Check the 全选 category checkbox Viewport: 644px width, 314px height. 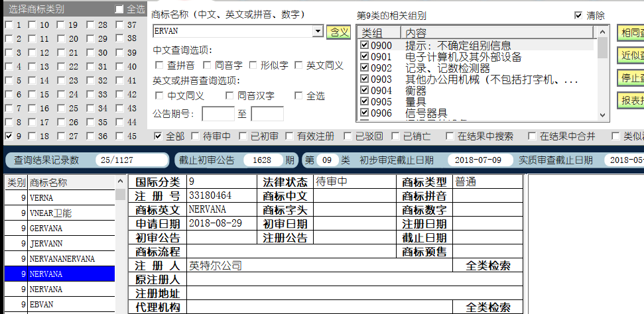pos(119,9)
